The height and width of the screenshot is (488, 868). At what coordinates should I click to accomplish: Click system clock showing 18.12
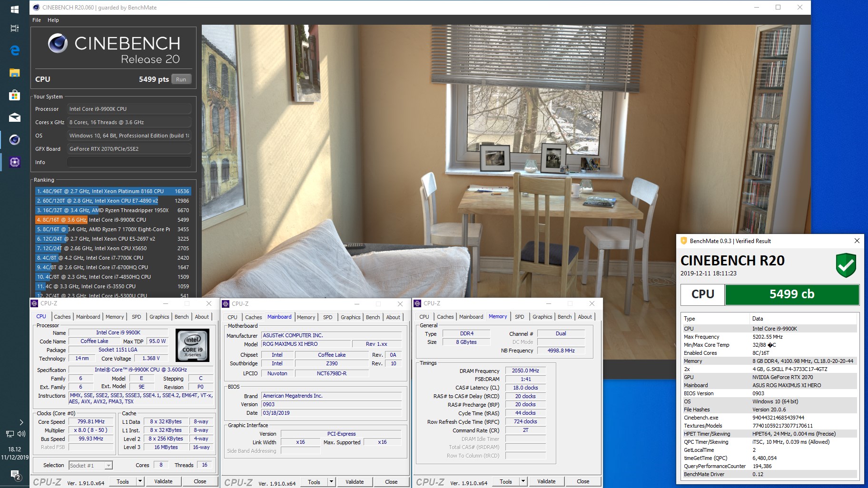(x=14, y=449)
